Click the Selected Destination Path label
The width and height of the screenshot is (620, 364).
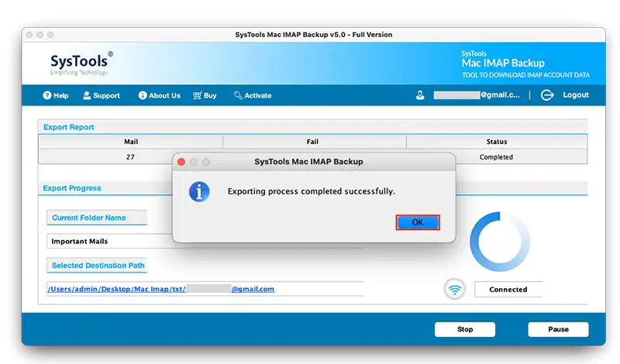(x=97, y=265)
